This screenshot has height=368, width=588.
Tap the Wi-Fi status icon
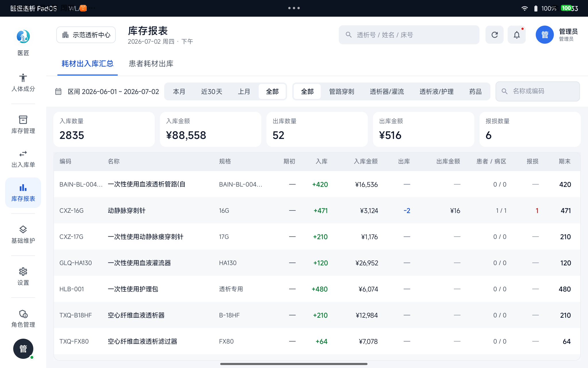pyautogui.click(x=525, y=8)
